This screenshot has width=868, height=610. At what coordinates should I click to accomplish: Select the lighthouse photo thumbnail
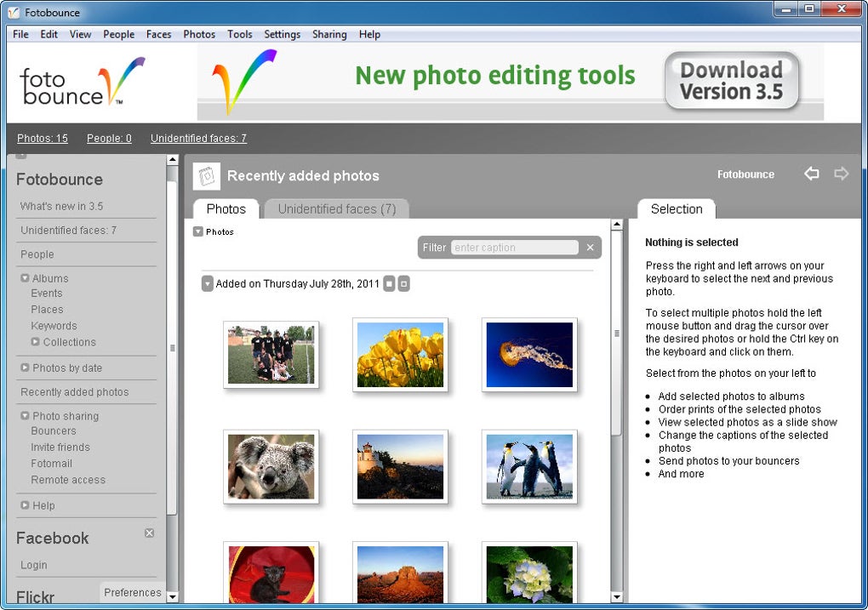[400, 466]
